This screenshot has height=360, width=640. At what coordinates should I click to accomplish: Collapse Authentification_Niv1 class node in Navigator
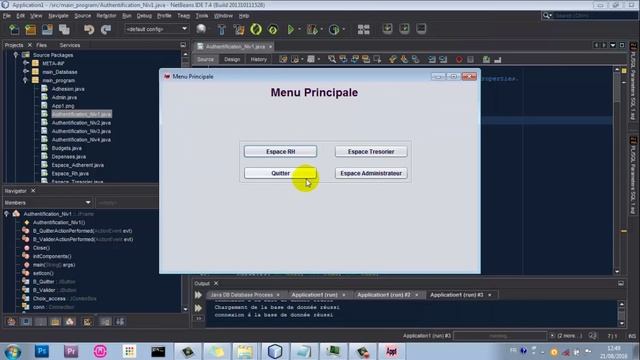click(7, 214)
